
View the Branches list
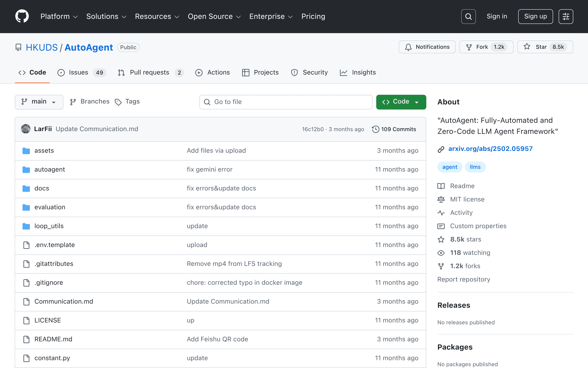tap(90, 102)
